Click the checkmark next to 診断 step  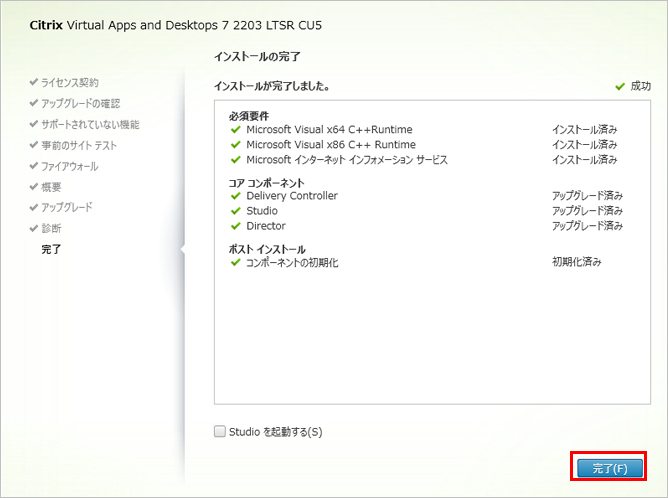point(34,228)
